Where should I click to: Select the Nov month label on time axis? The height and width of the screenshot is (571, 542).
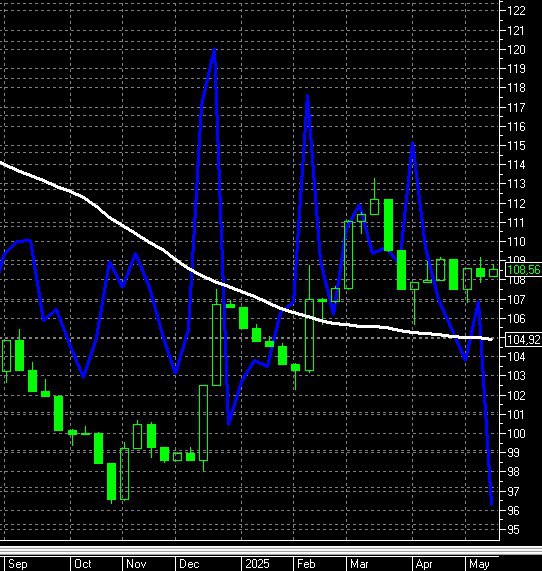pyautogui.click(x=136, y=564)
